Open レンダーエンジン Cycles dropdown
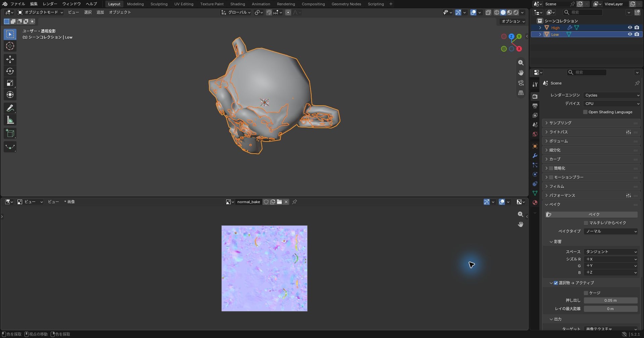 [x=612, y=95]
